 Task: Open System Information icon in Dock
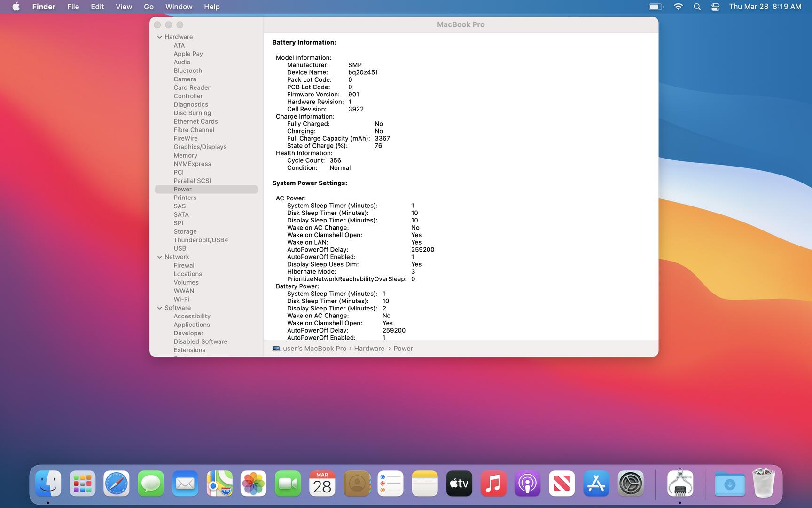pos(679,484)
